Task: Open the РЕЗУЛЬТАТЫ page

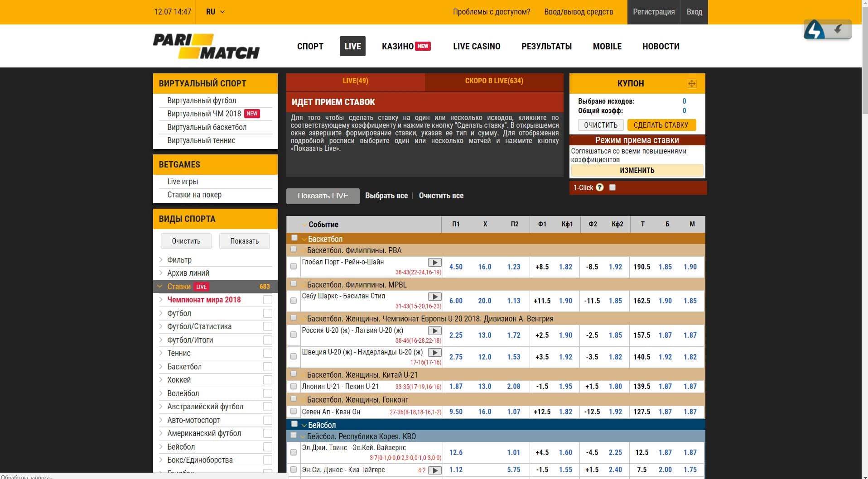Action: click(x=546, y=46)
